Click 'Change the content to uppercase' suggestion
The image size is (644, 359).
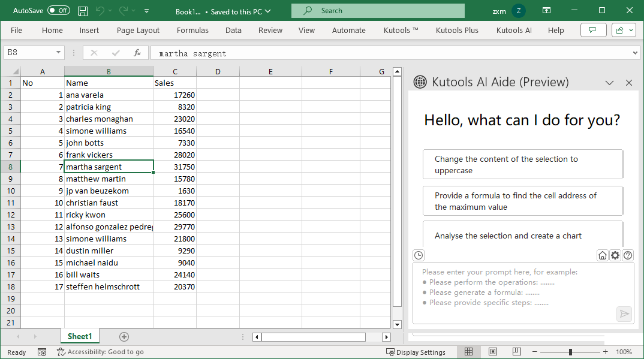coord(522,165)
